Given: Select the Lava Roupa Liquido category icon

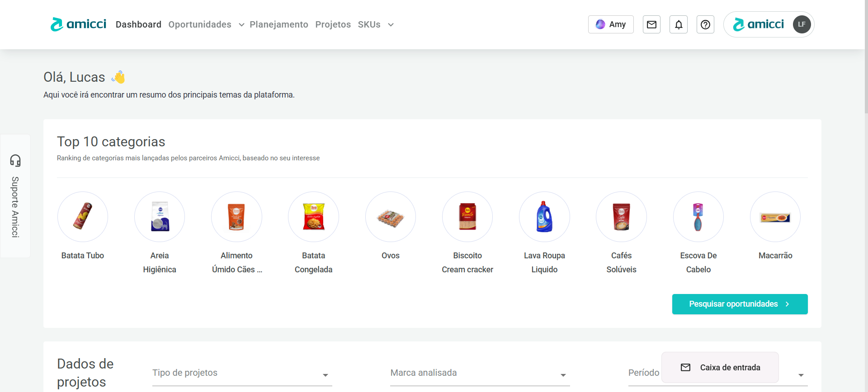Looking at the screenshot, I should (544, 217).
